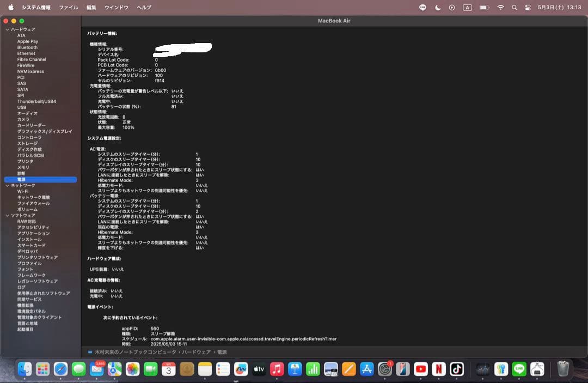Launch Pages from the Dock
The image size is (588, 383).
point(348,369)
